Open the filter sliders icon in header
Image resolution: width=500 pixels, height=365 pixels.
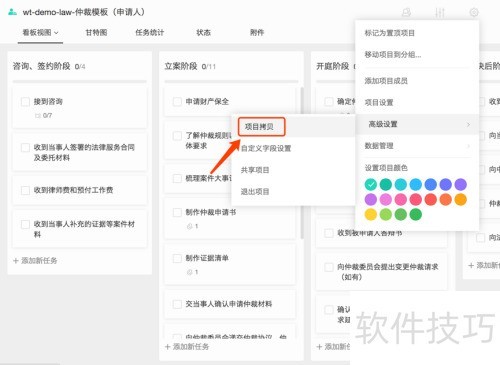(x=440, y=13)
